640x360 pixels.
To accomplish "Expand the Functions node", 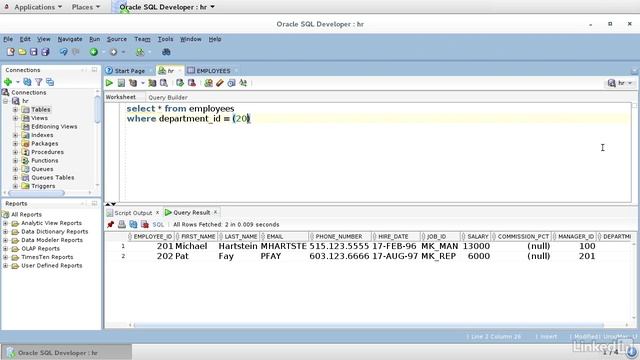I will (15, 160).
